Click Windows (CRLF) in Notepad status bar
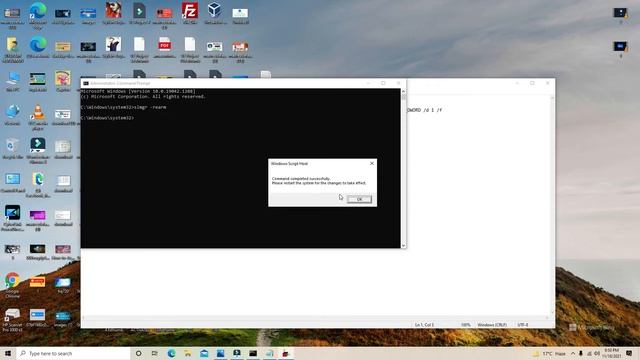The height and width of the screenshot is (360, 640). point(492,325)
